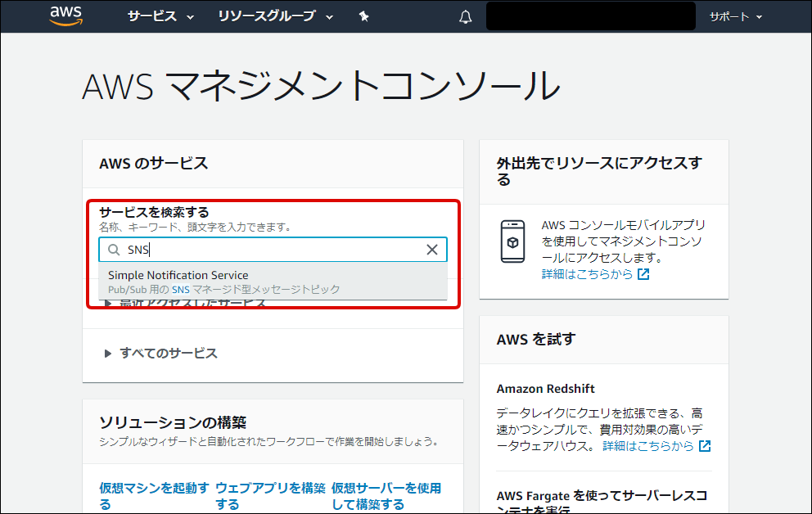
Task: Open the サービス menu in top bar
Action: point(160,16)
